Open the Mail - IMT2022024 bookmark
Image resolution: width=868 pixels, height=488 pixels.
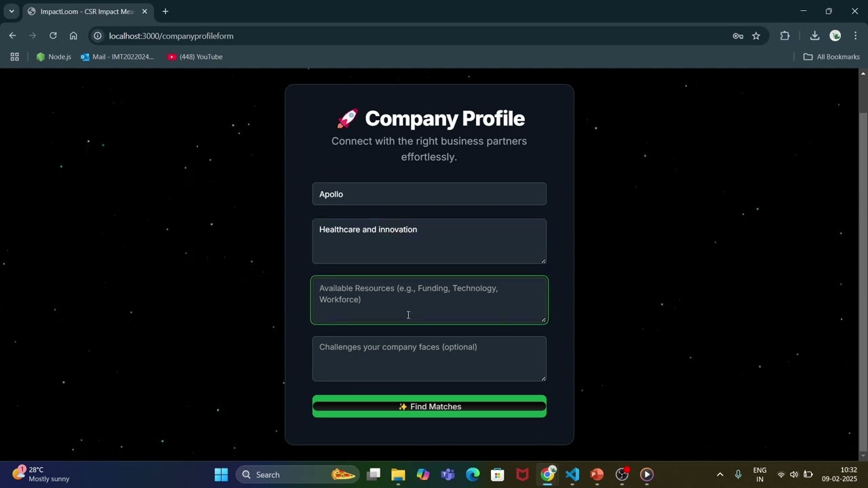click(x=117, y=57)
